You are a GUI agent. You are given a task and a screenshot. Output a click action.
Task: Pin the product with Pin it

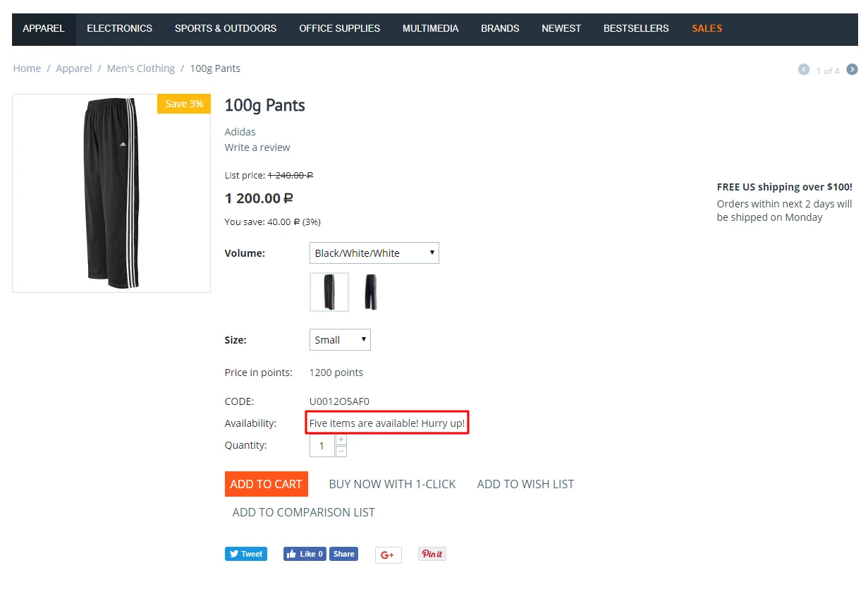click(x=432, y=554)
